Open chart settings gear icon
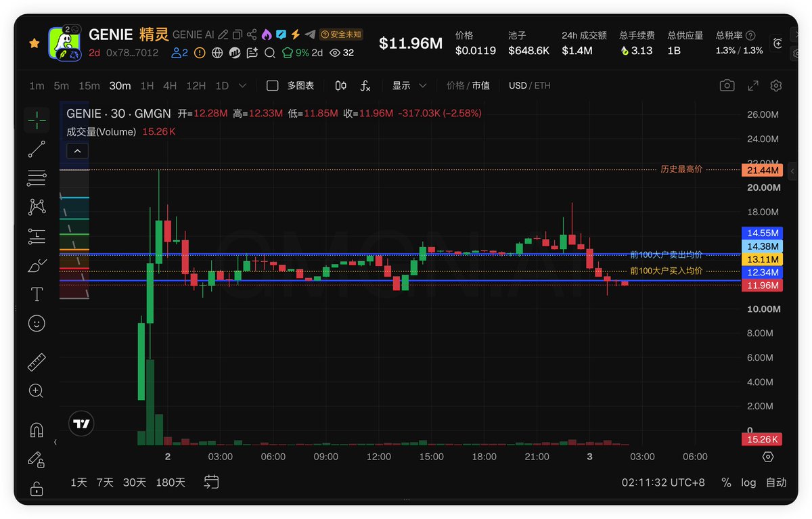This screenshot has height=519, width=812. pyautogui.click(x=776, y=86)
